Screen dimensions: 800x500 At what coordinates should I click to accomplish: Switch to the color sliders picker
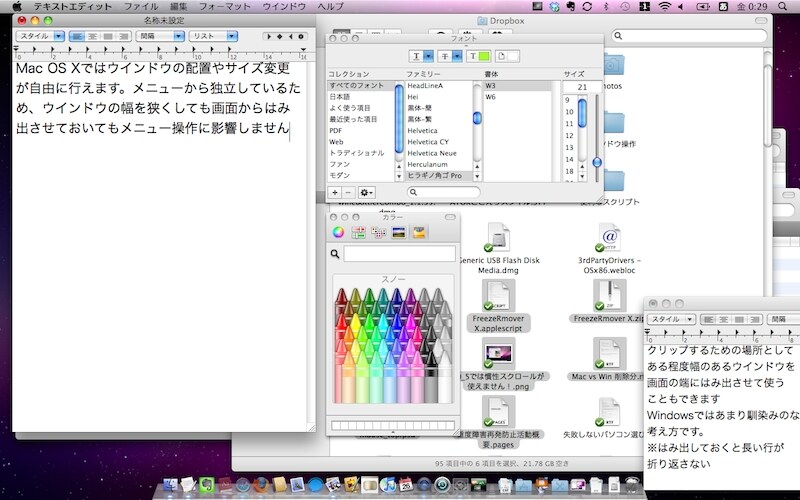pyautogui.click(x=359, y=233)
